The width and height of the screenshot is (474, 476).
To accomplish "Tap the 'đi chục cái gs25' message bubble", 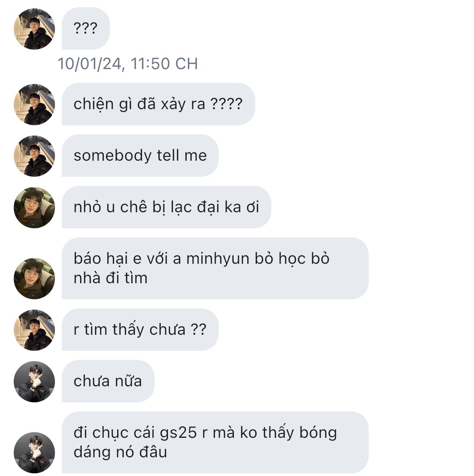I will click(215, 442).
